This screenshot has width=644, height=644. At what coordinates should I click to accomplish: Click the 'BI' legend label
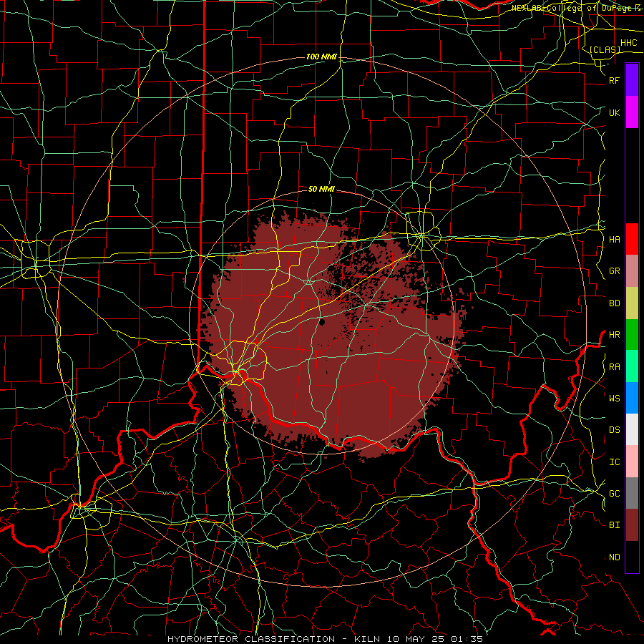614,525
